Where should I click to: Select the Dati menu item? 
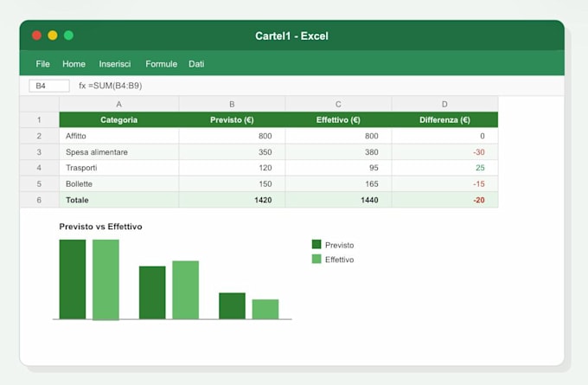coord(196,64)
